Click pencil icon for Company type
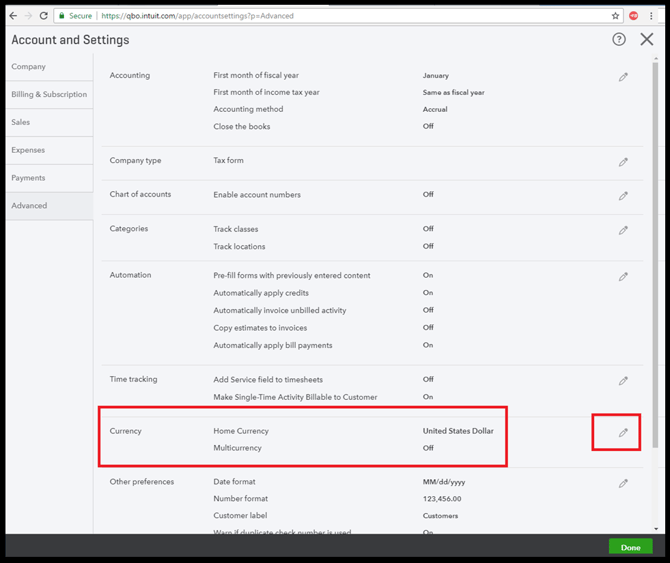 623,162
